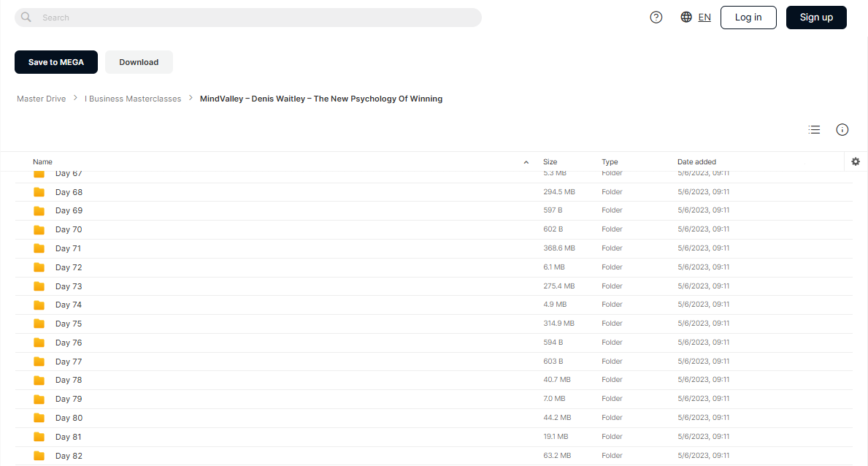The width and height of the screenshot is (868, 466).
Task: Sort by the Type column header
Action: tap(610, 162)
